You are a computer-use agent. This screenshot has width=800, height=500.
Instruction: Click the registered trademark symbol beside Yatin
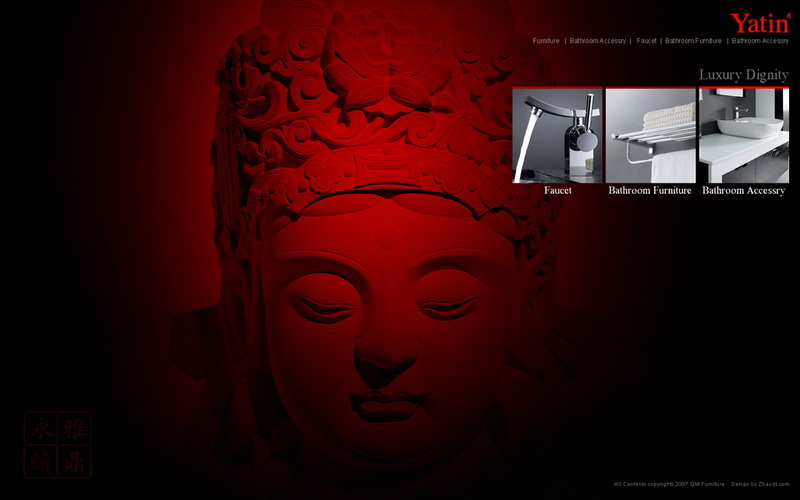pos(788,16)
